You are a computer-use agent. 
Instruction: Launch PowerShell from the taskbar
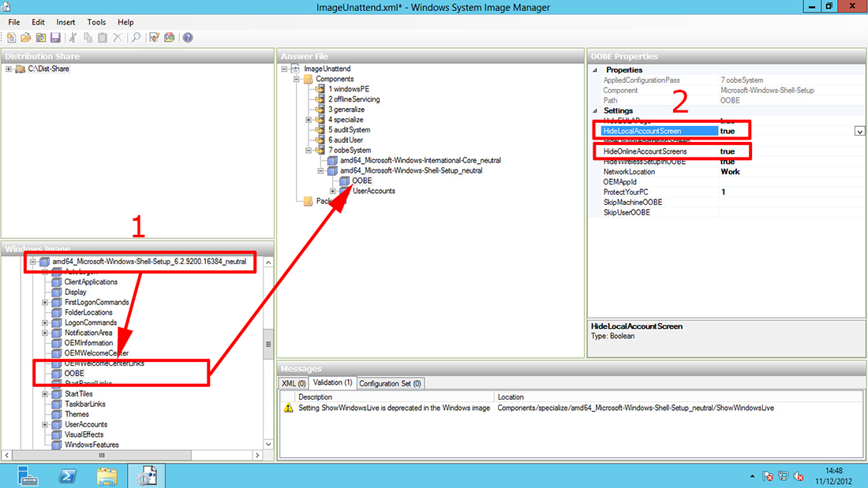coord(68,476)
